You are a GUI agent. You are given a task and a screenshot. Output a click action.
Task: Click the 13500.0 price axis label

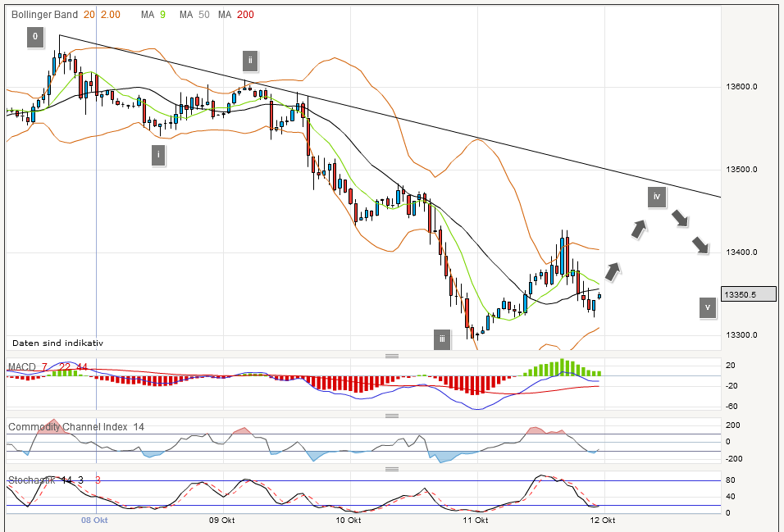pos(741,170)
